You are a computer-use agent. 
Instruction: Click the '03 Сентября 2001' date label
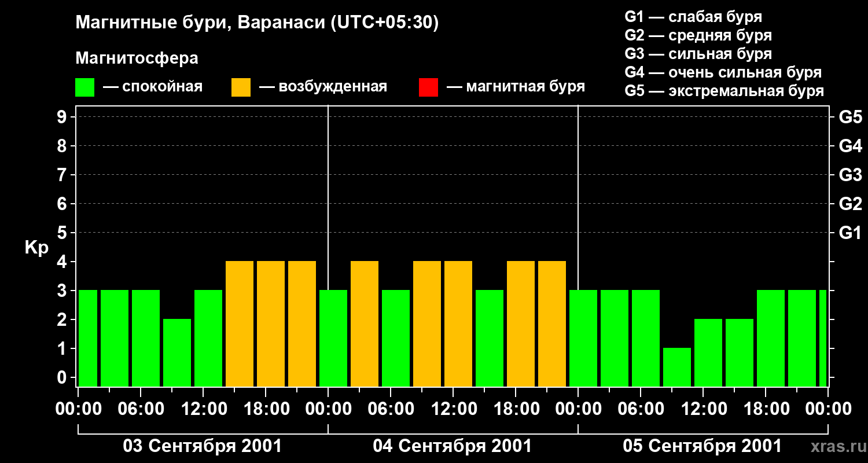pos(203,446)
